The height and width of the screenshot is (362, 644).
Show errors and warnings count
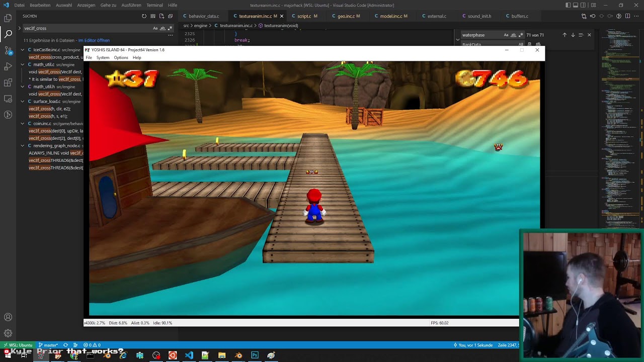[92, 345]
